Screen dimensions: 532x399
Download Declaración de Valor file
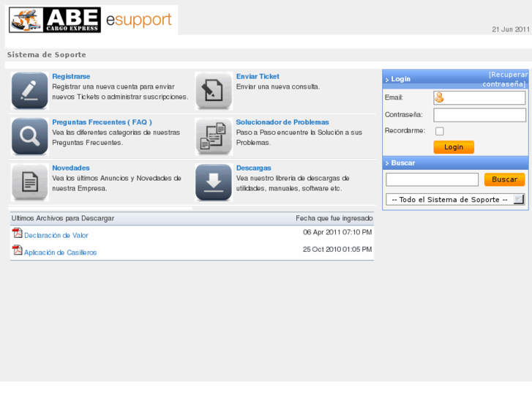tap(56, 235)
